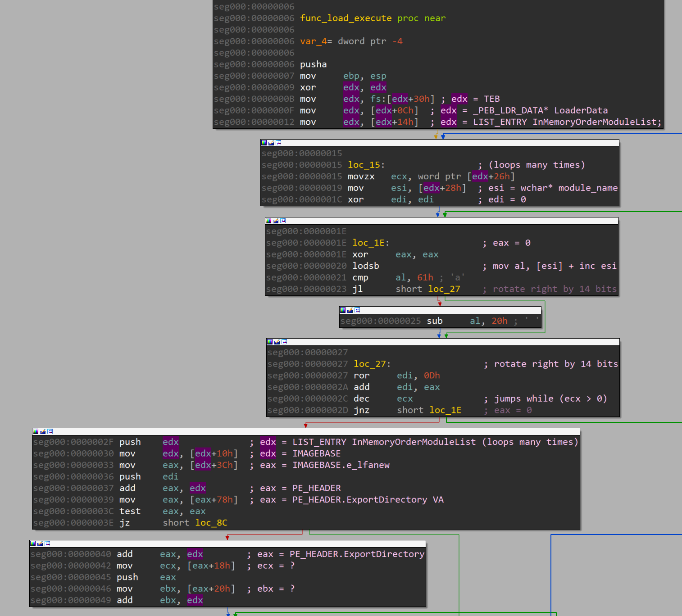Click the group-nodes icon on the PE_HEADER block
This screenshot has width=682, height=616.
click(50, 431)
